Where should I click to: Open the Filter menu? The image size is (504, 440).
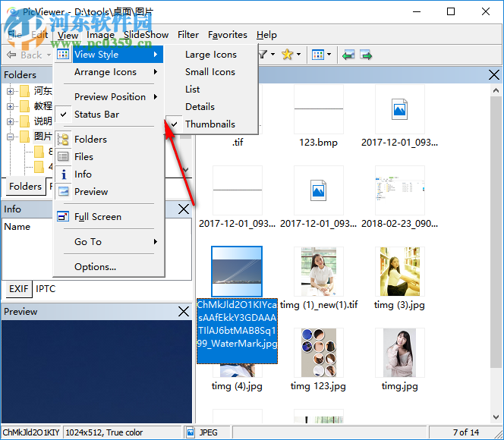tap(188, 35)
